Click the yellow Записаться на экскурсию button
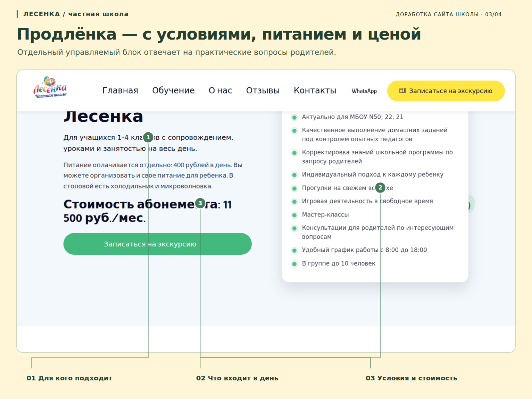 pos(446,91)
